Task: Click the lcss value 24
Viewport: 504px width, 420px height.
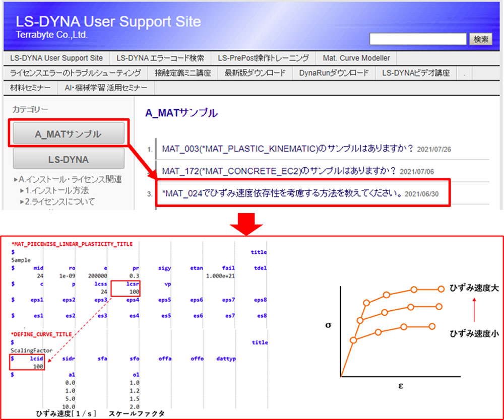Action: (x=104, y=292)
